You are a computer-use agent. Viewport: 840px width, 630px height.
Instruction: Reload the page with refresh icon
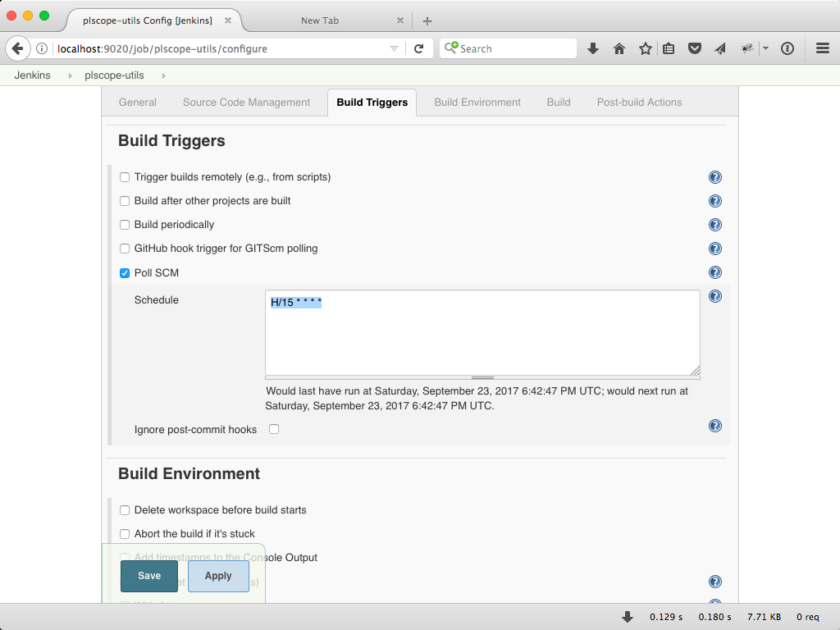pos(419,48)
